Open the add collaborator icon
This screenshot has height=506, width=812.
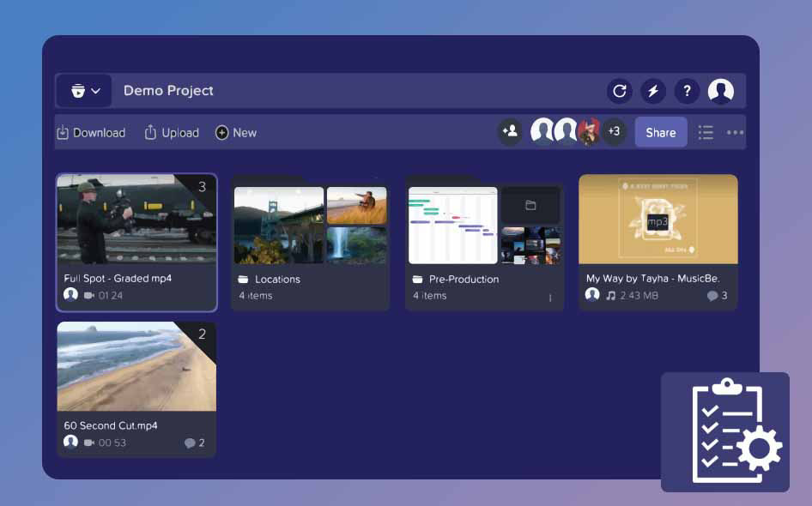pyautogui.click(x=509, y=131)
